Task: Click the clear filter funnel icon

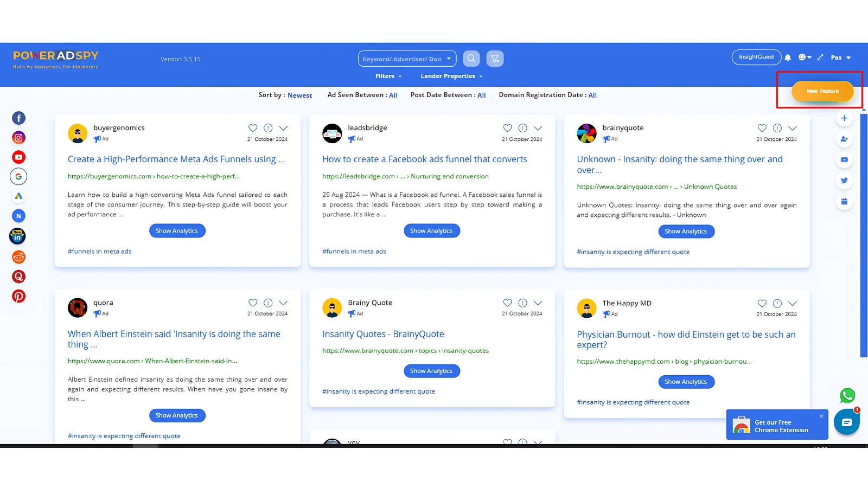Action: click(495, 59)
